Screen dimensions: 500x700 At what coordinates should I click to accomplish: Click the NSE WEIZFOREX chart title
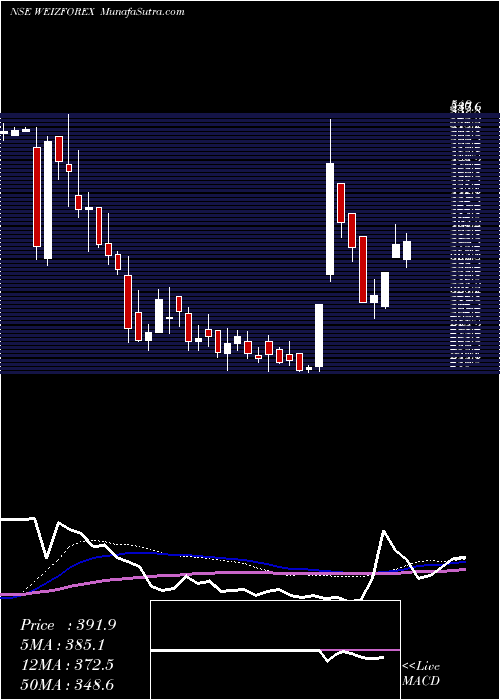(52, 12)
